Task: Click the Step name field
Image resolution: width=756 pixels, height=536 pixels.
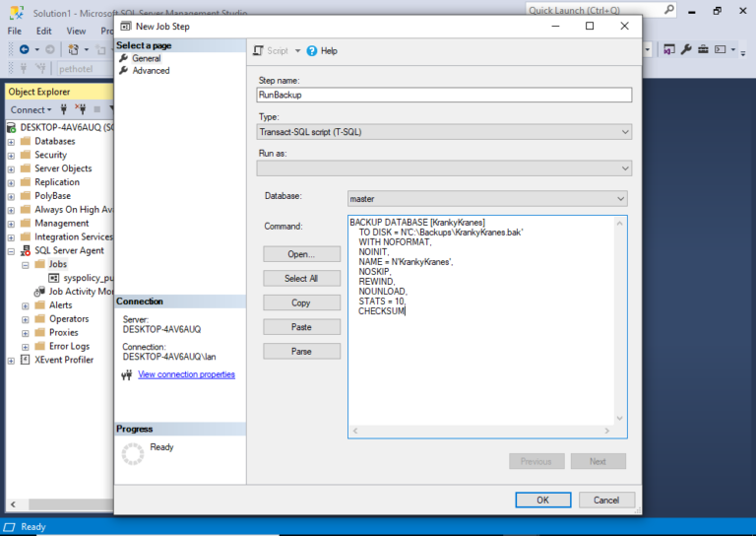Action: click(x=444, y=95)
